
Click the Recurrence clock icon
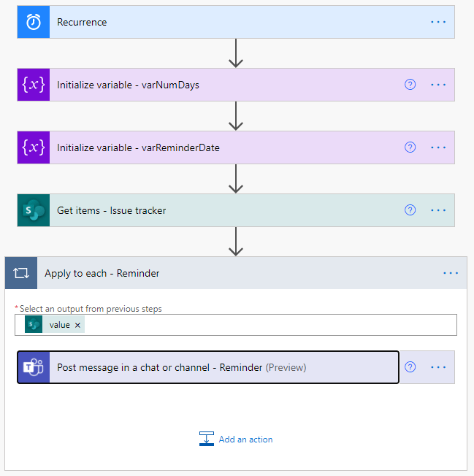[34, 22]
